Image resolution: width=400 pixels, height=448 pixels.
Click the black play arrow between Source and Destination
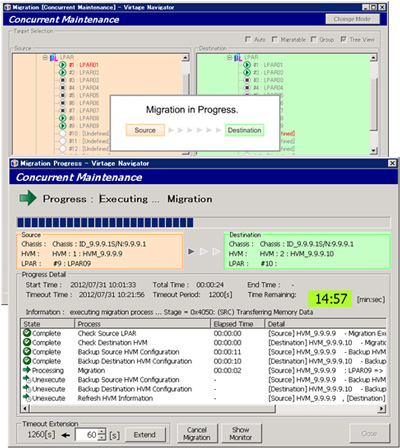point(191,251)
